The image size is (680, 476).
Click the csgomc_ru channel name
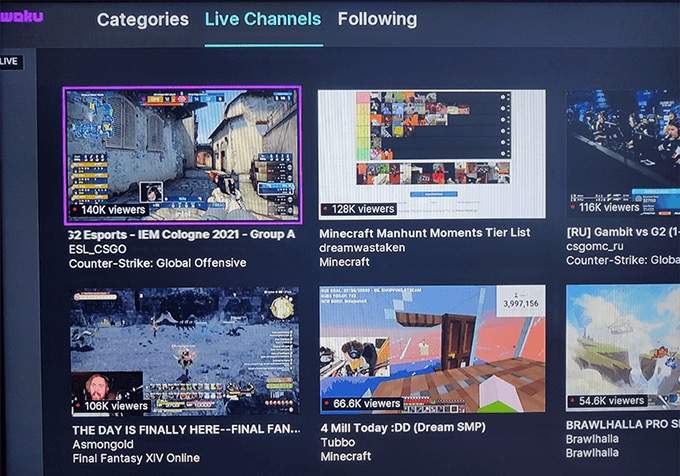click(x=595, y=246)
